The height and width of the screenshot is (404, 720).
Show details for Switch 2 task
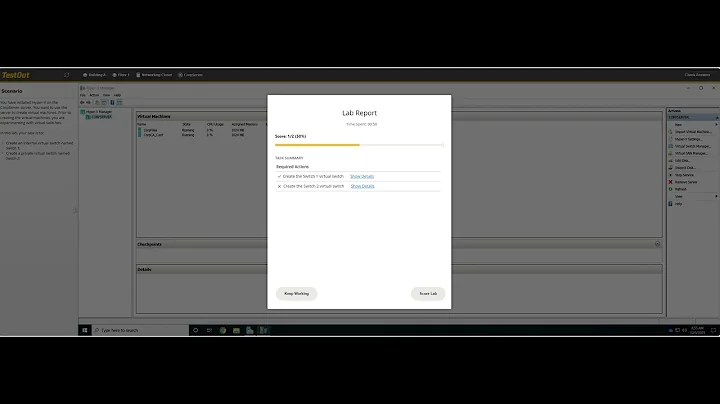pyautogui.click(x=362, y=186)
